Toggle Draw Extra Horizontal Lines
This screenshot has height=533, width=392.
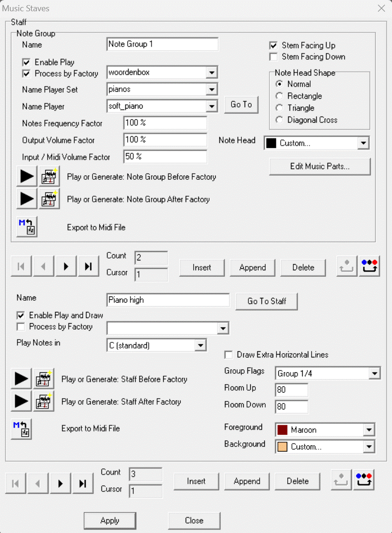[229, 355]
